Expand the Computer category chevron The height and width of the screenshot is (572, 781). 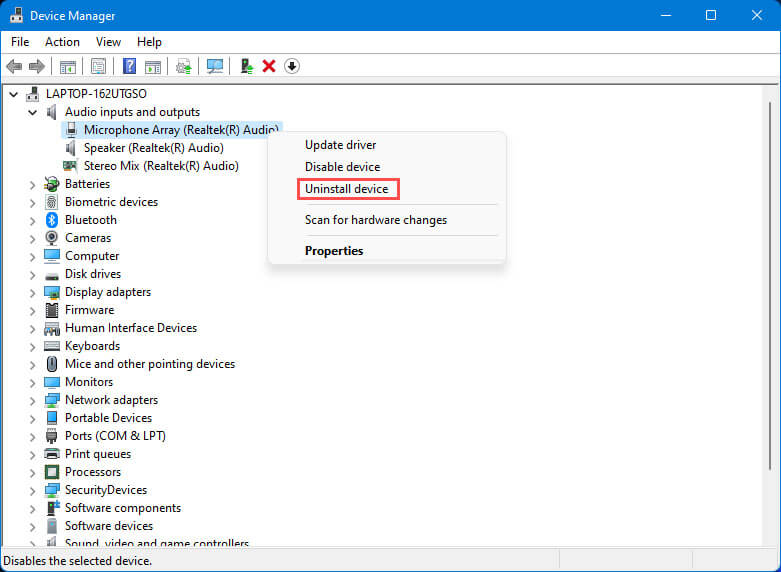(x=32, y=257)
